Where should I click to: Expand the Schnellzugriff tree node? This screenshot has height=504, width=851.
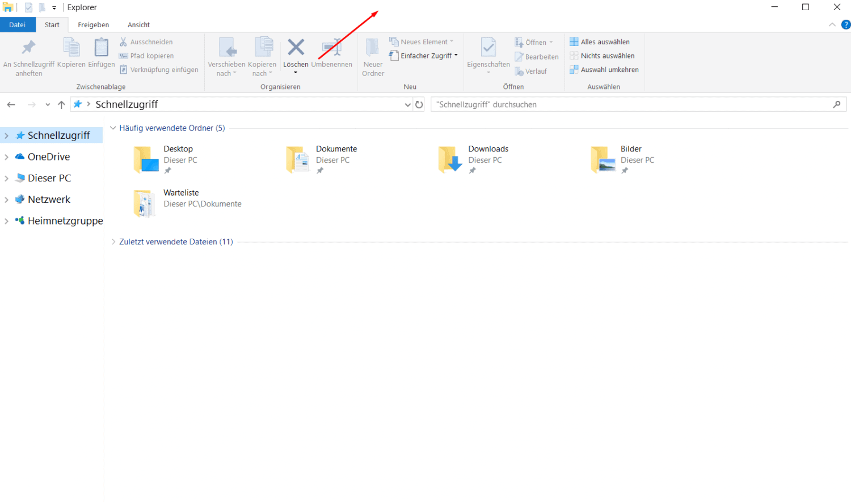[6, 135]
